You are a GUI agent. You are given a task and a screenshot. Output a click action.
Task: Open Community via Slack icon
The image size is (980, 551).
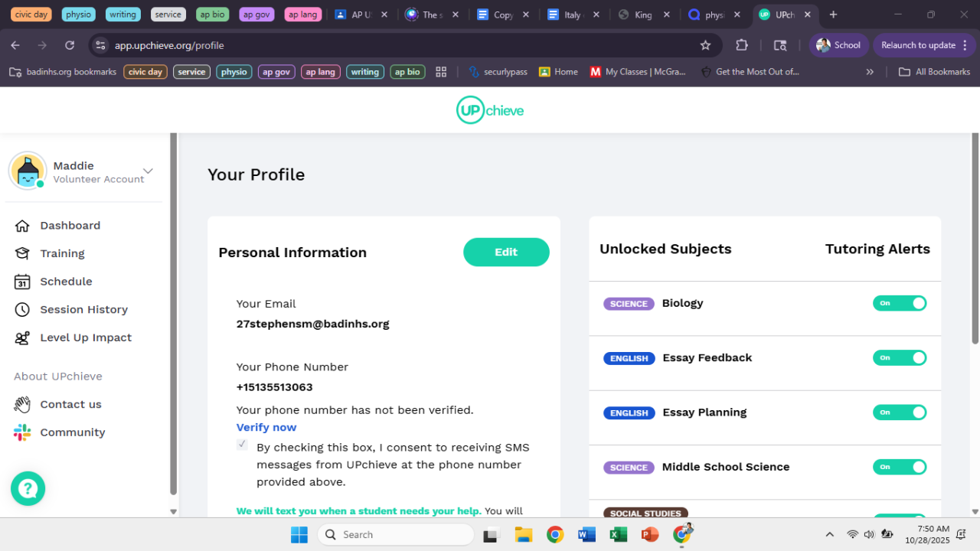[x=22, y=432]
